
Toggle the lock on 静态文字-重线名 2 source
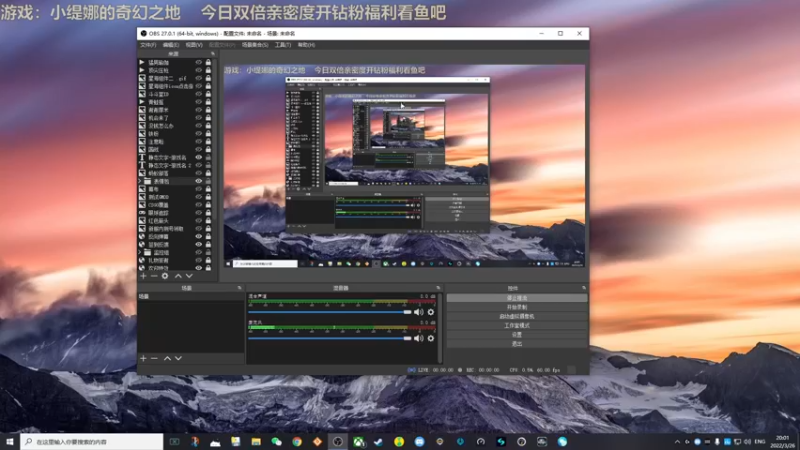coord(208,165)
